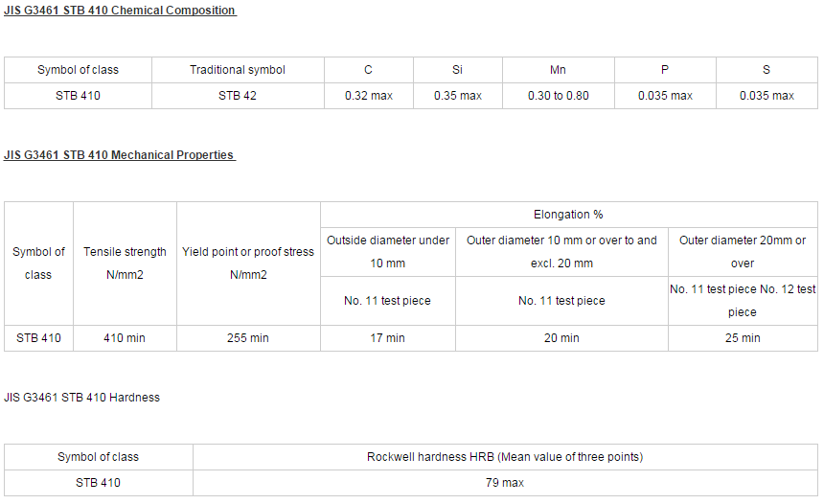Select the Rockwell hardness HRB header cell

tap(505, 457)
